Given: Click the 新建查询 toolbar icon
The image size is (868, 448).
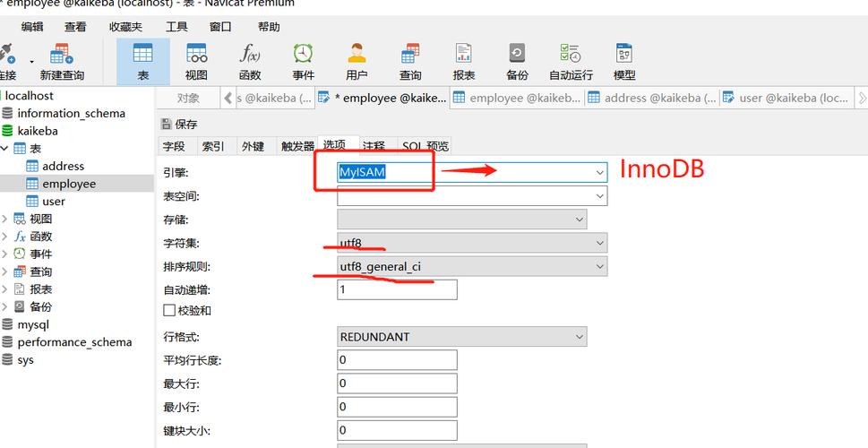Looking at the screenshot, I should [62, 55].
